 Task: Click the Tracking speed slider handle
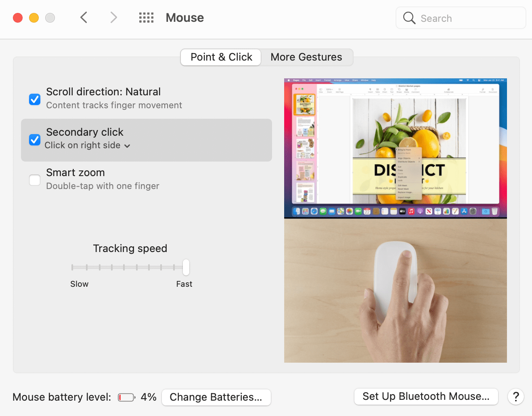[186, 267]
